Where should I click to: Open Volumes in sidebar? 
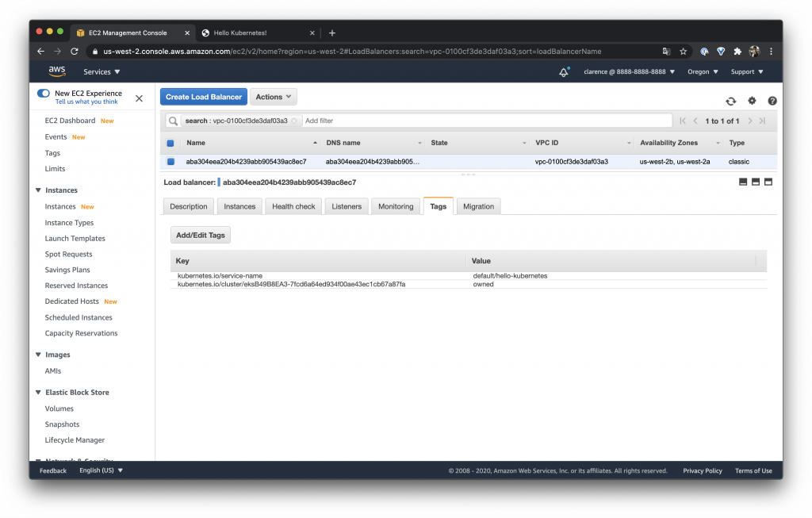[59, 409]
